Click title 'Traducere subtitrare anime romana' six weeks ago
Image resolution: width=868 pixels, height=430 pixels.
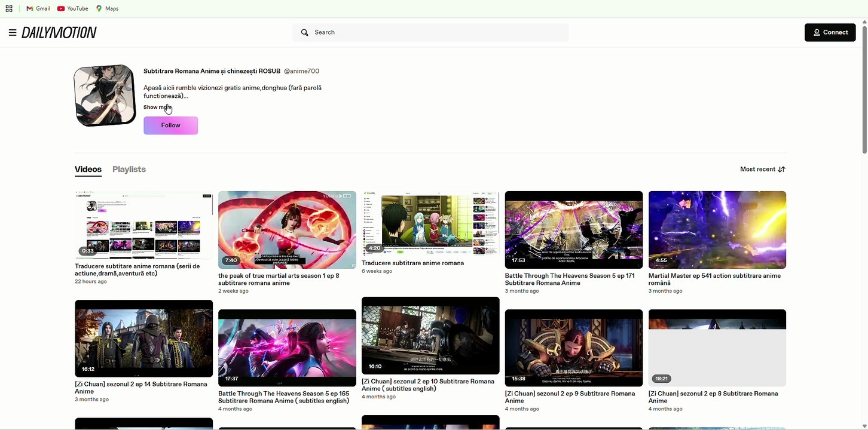(x=412, y=263)
